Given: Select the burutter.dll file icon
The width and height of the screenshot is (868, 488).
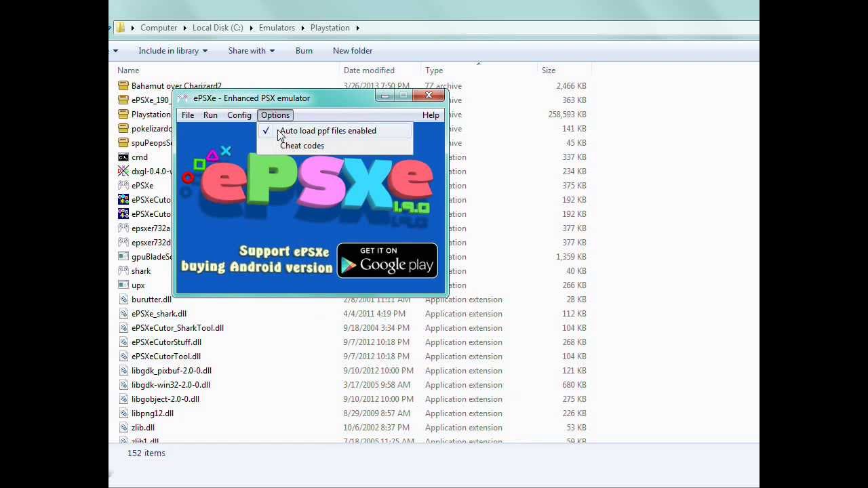Looking at the screenshot, I should point(123,300).
